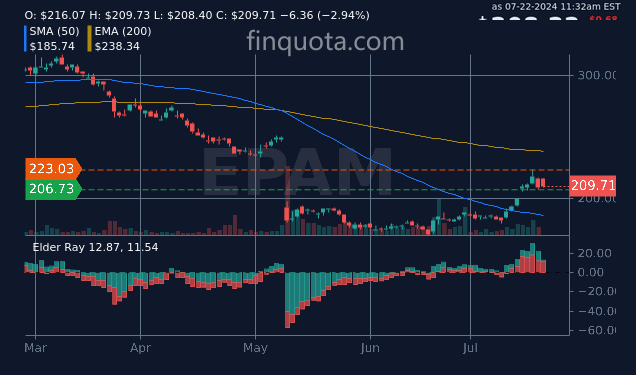636x375 pixels.
Task: Click the $238.34 EMA value
Action: click(117, 46)
